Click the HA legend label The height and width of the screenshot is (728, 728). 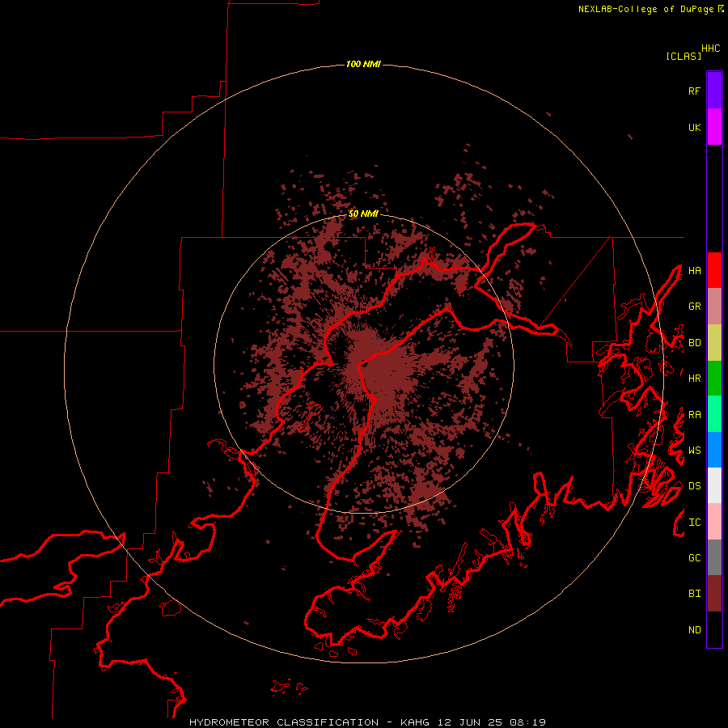point(694,270)
